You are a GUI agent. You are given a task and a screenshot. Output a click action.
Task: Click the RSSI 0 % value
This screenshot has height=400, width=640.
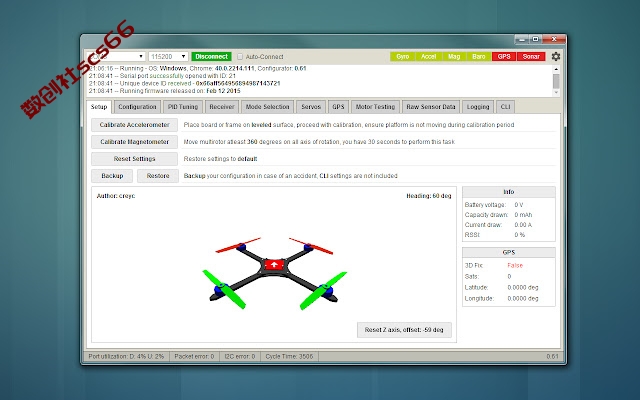pyautogui.click(x=520, y=235)
